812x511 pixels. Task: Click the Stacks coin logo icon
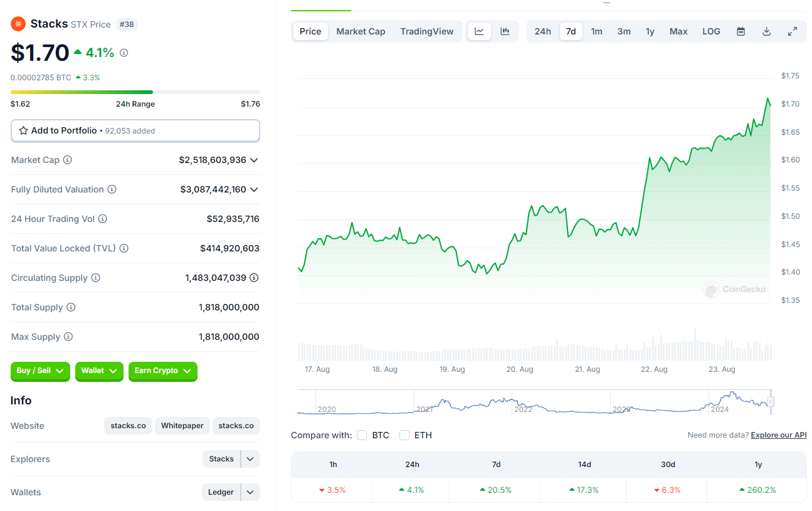tap(18, 24)
